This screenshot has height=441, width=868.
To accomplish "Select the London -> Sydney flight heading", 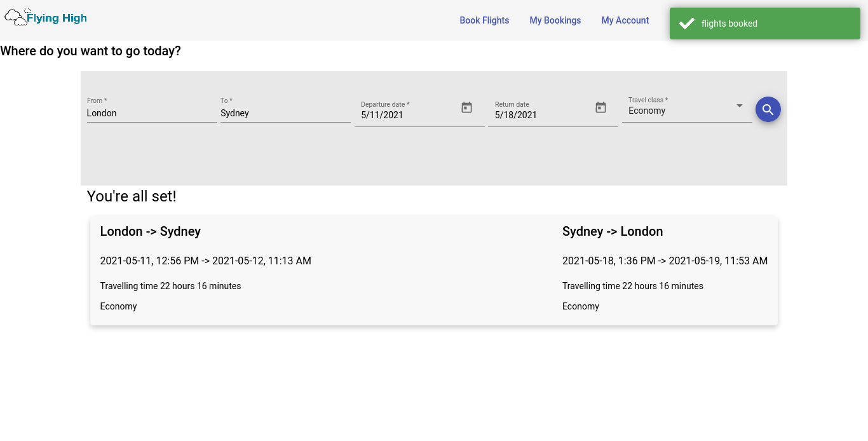I will [x=151, y=231].
